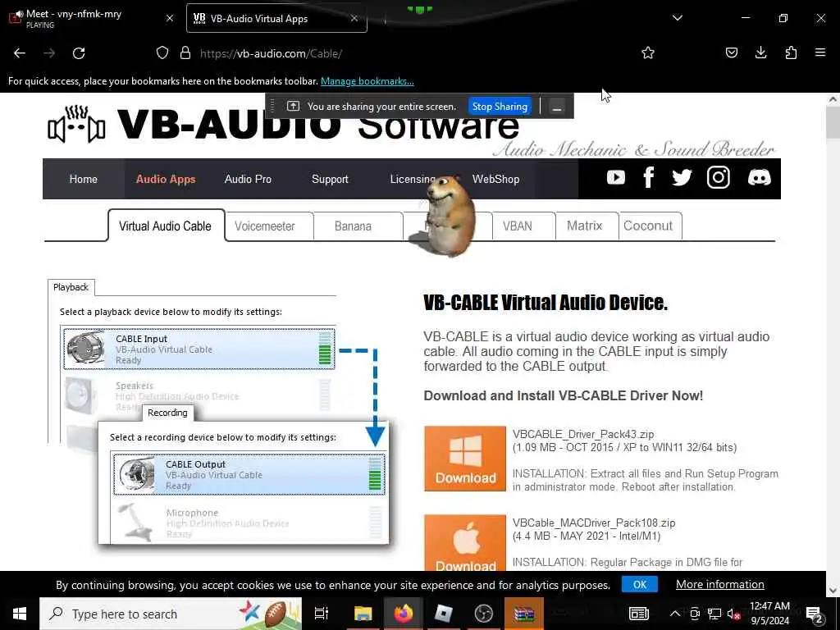
Task: Download the Mac VBCable driver pack
Action: 465,543
